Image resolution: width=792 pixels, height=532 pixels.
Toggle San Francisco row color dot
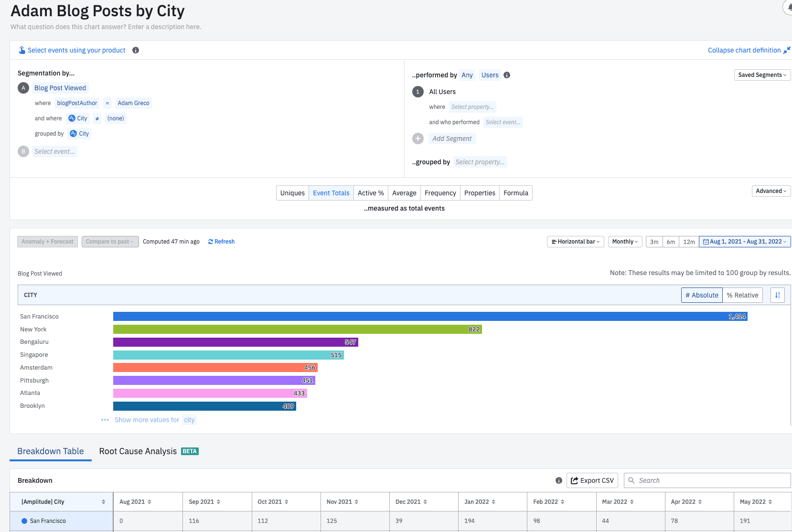(x=24, y=521)
